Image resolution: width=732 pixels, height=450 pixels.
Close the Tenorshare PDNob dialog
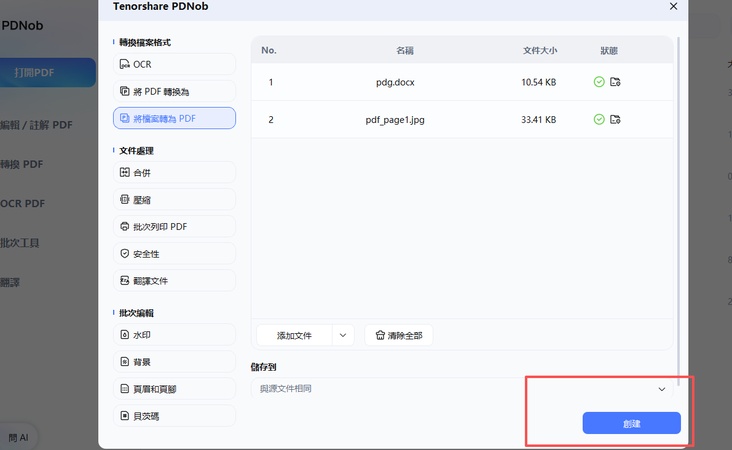673,7
